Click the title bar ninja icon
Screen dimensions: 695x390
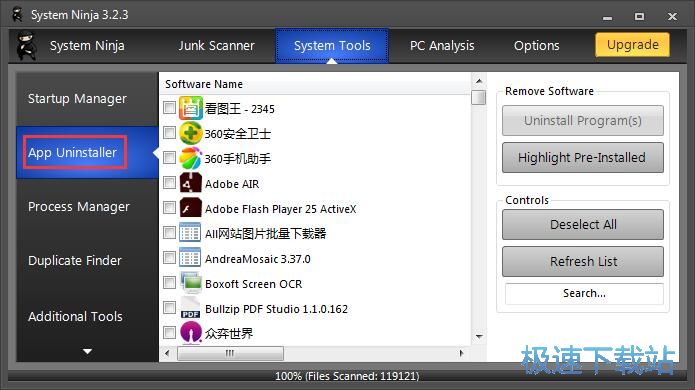tap(17, 14)
